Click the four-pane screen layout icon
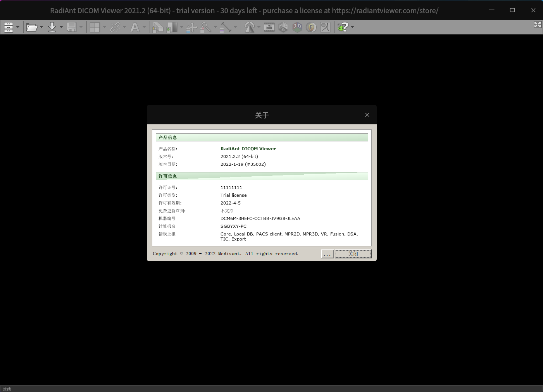This screenshot has height=392, width=543. click(x=95, y=27)
